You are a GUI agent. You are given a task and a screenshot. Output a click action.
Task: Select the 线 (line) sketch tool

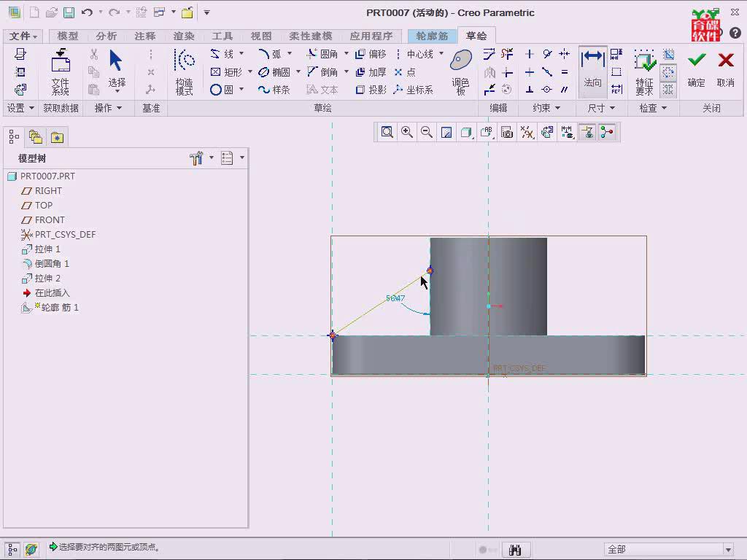point(223,54)
